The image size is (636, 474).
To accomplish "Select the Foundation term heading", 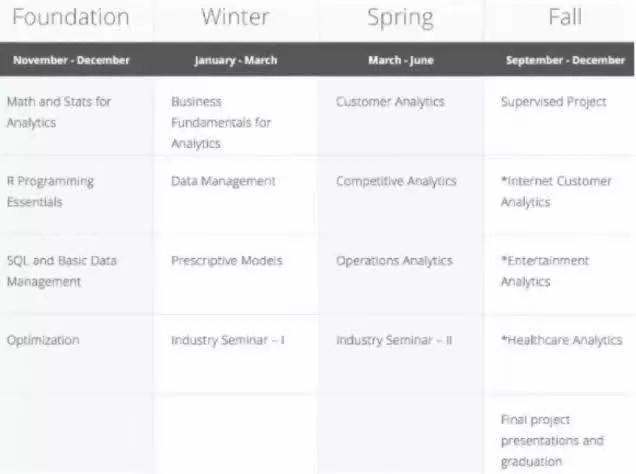I will [70, 18].
